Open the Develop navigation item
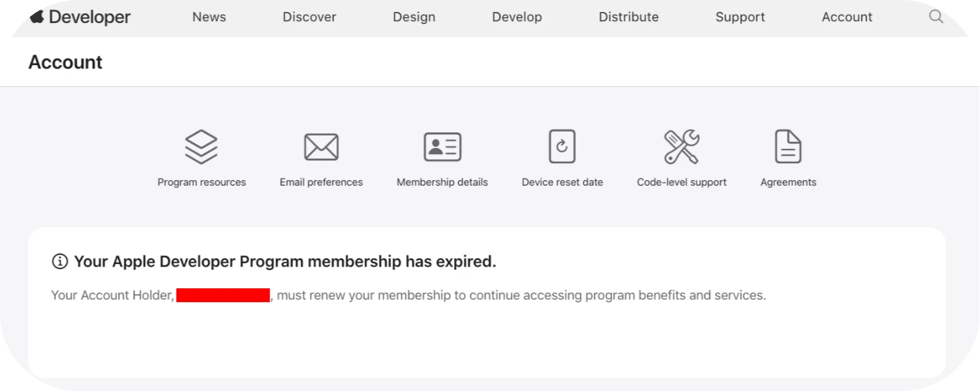Image resolution: width=980 pixels, height=391 pixels. click(517, 17)
